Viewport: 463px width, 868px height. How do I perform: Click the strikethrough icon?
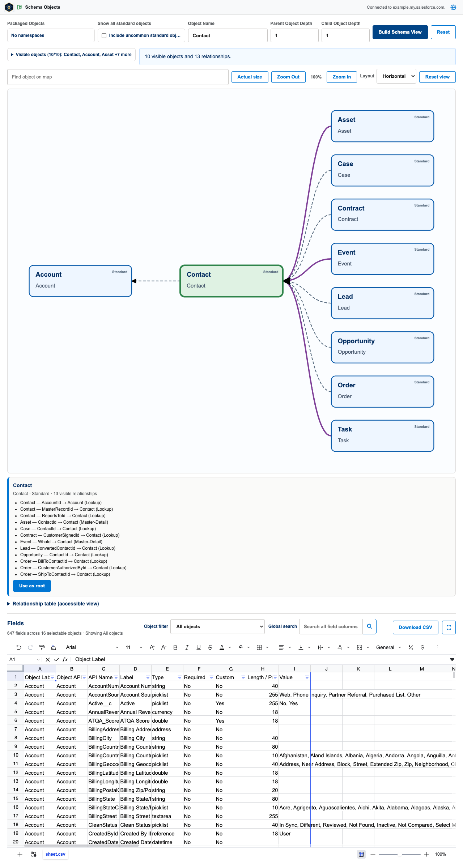[x=210, y=647]
